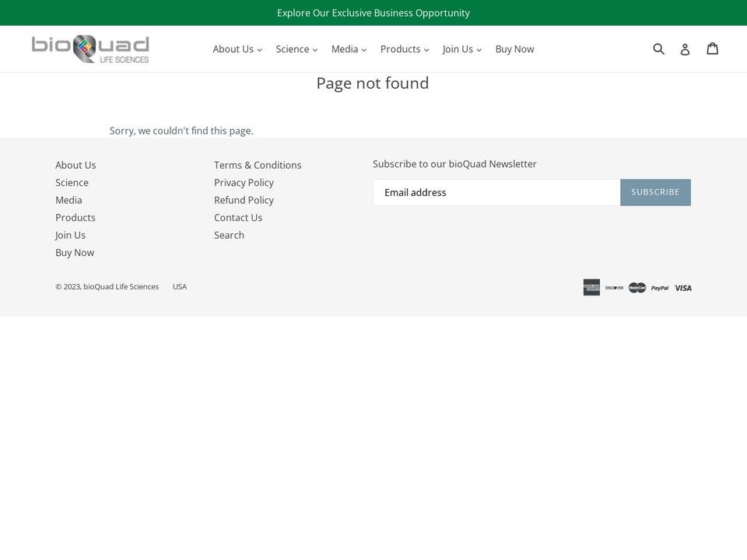Screen dimensions: 747x560
Task: Click the bioQuad Life Sciences logo
Action: [90, 49]
